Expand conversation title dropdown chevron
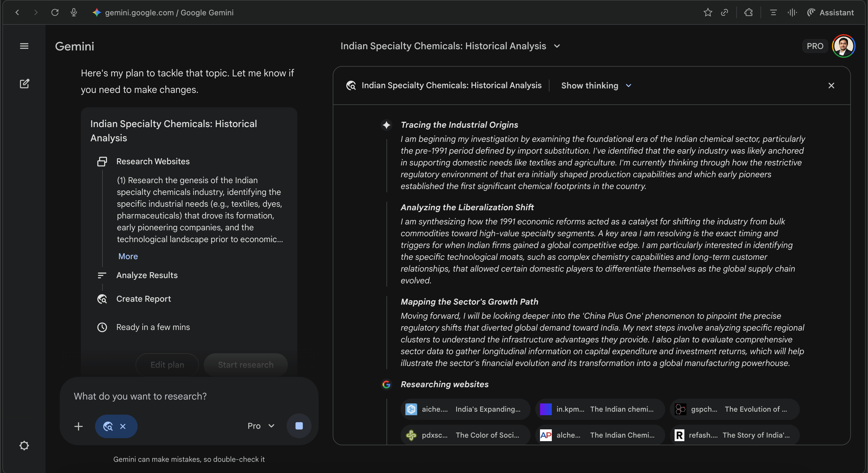868x473 pixels. coord(557,46)
